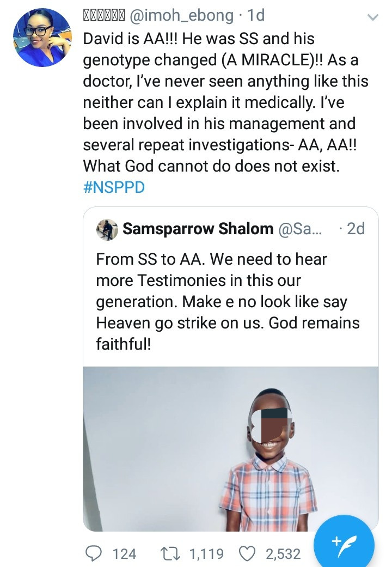Tap the truncated @Sa... handle

pyautogui.click(x=300, y=229)
